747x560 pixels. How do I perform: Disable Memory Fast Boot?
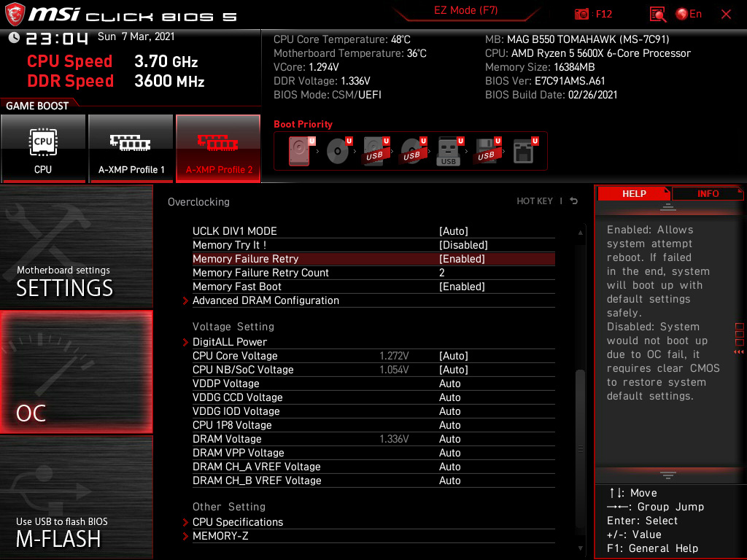click(x=462, y=286)
